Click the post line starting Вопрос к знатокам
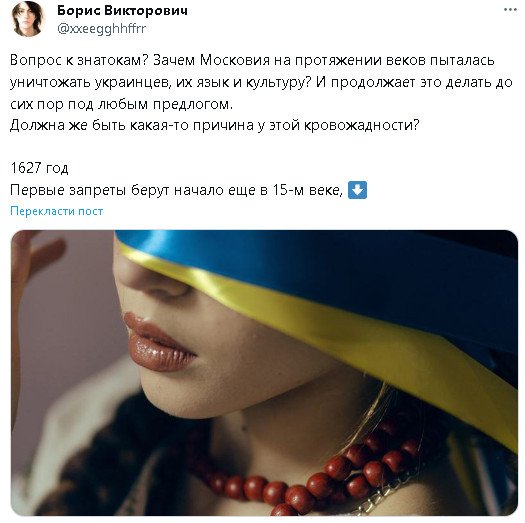The image size is (525, 523). (x=252, y=60)
